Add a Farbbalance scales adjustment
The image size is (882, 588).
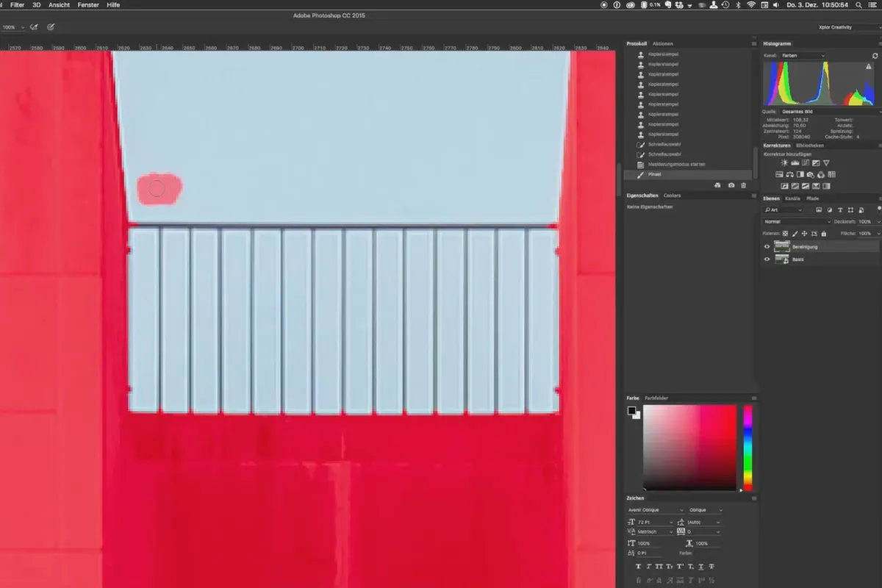tap(789, 175)
